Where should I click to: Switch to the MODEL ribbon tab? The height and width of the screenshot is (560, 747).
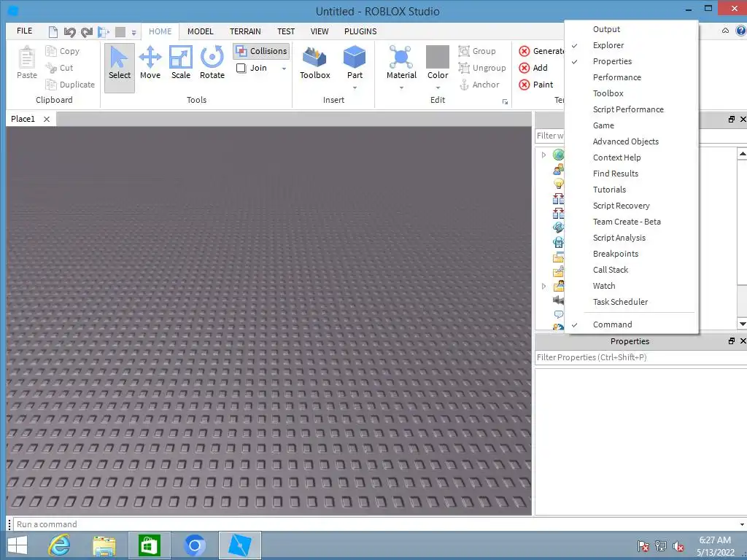click(200, 31)
